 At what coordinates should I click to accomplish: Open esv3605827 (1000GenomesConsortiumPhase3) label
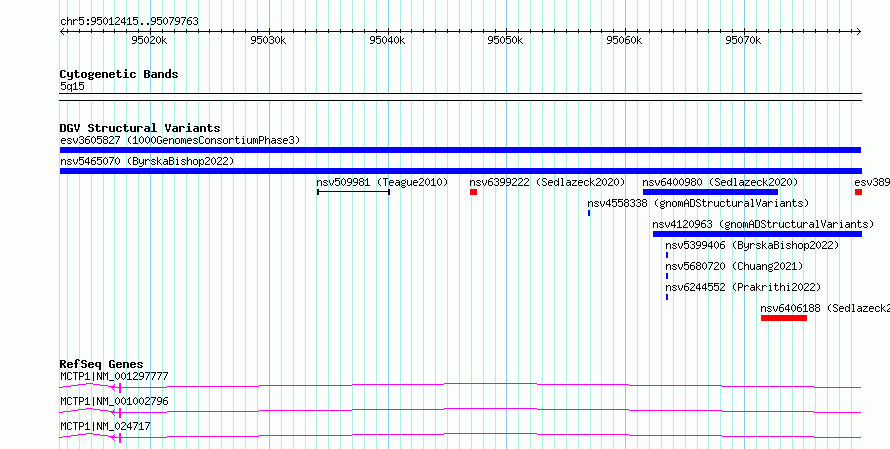pyautogui.click(x=180, y=140)
